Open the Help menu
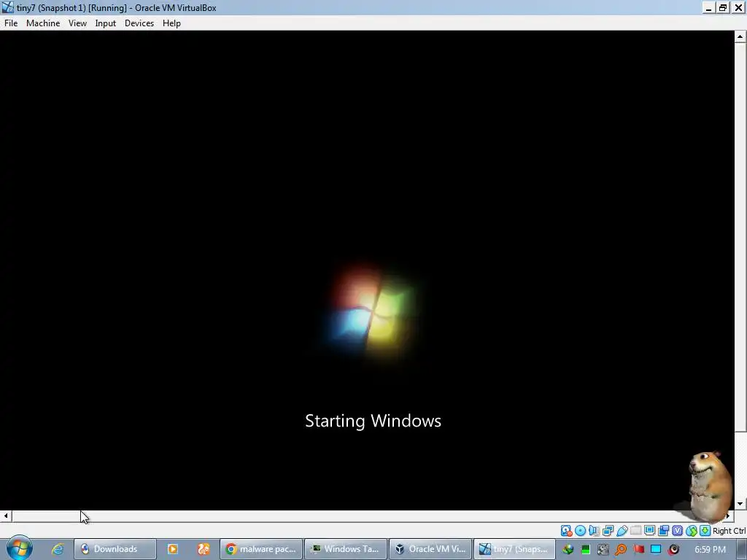The height and width of the screenshot is (560, 747). 171,23
